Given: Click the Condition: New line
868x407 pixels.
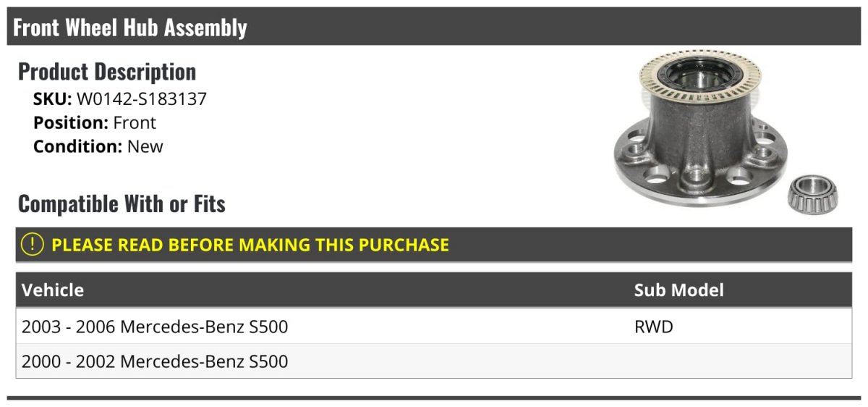Looking at the screenshot, I should coord(98,146).
